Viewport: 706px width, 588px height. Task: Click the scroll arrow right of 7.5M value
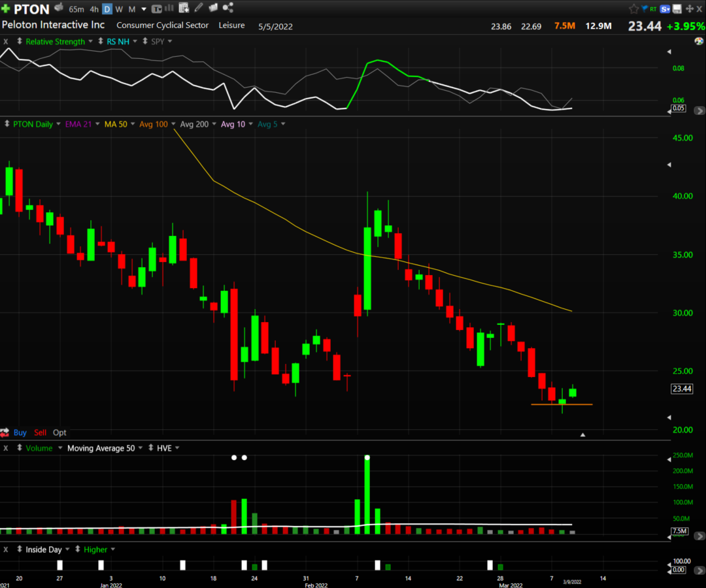[699, 536]
